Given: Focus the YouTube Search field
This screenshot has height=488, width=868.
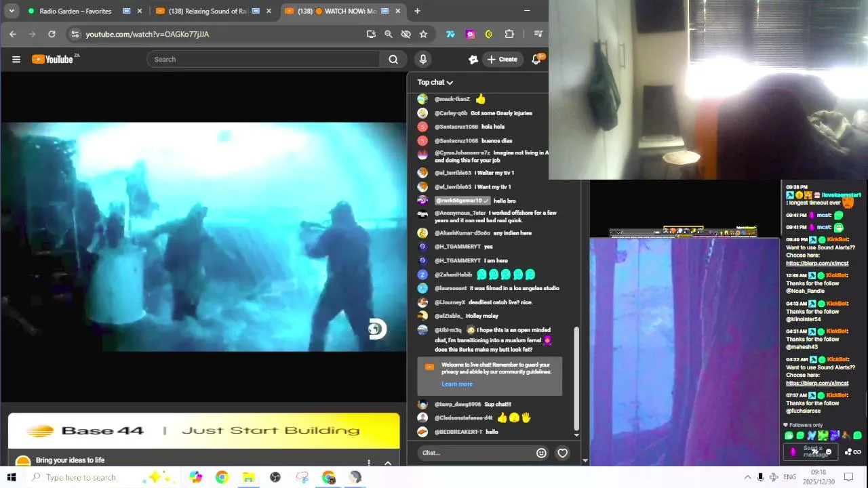Looking at the screenshot, I should [x=264, y=60].
